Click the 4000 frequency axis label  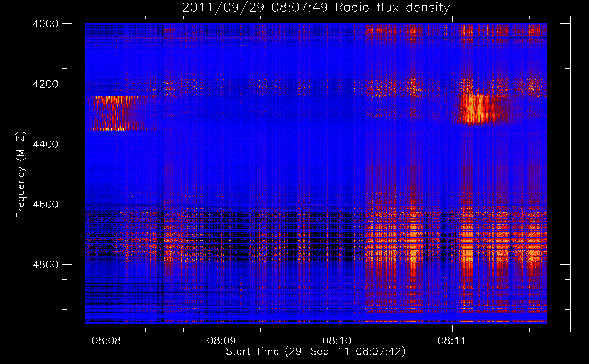point(46,24)
